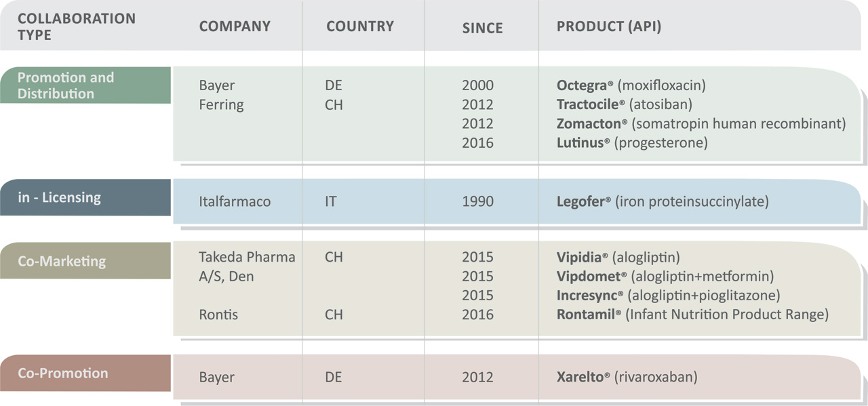This screenshot has width=868, height=406.
Task: Click the Lutinus (progesterone) entry
Action: coord(632,142)
